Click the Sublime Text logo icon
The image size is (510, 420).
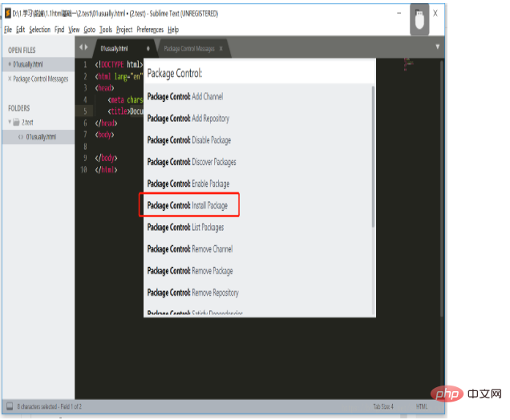coord(8,14)
